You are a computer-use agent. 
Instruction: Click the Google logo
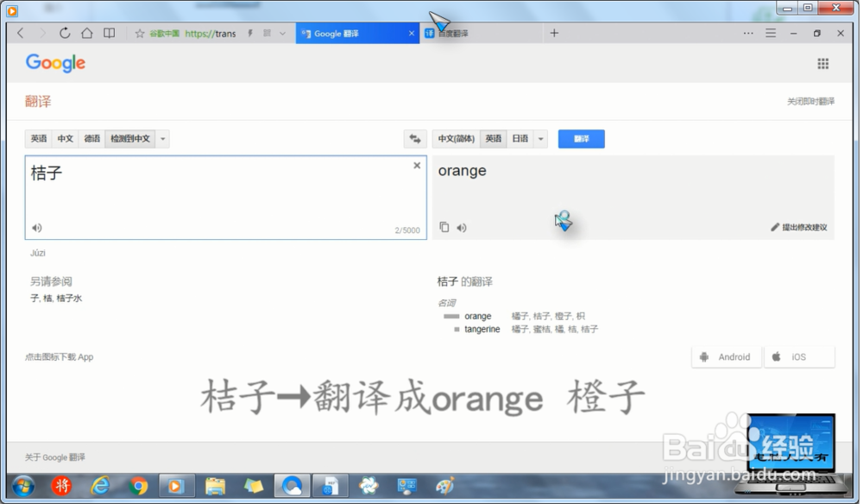pos(55,63)
